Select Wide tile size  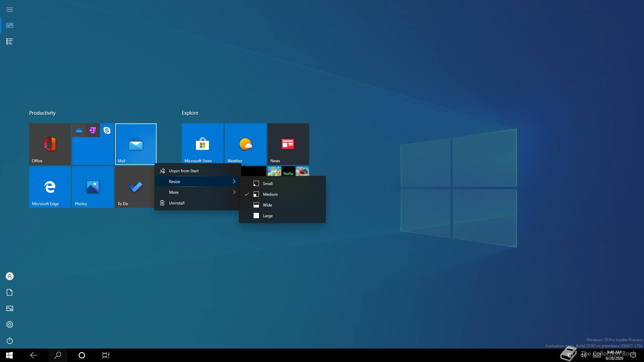click(x=282, y=205)
